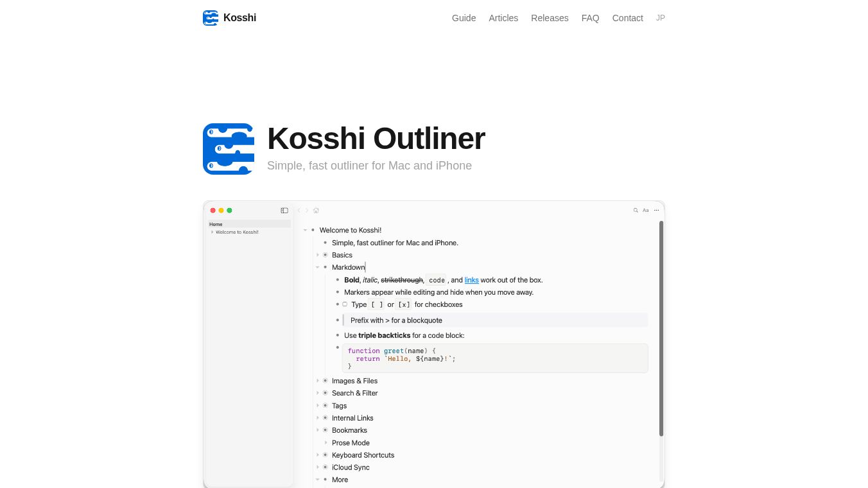Image resolution: width=868 pixels, height=488 pixels.
Task: Expand the Internal Links item
Action: (x=317, y=418)
